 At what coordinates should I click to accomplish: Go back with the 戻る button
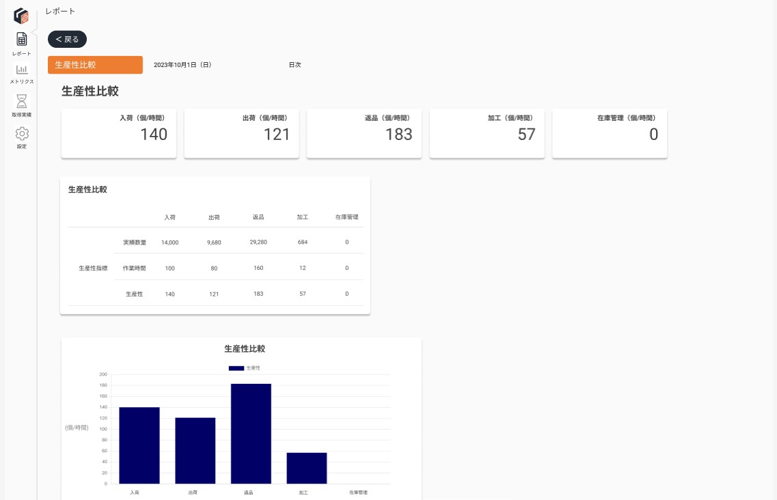point(67,39)
